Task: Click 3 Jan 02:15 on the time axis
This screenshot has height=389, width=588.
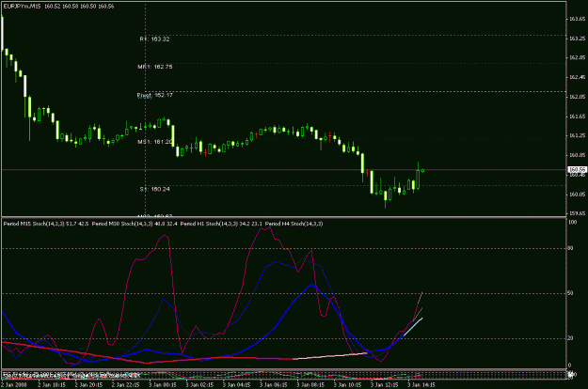Action: (x=199, y=385)
